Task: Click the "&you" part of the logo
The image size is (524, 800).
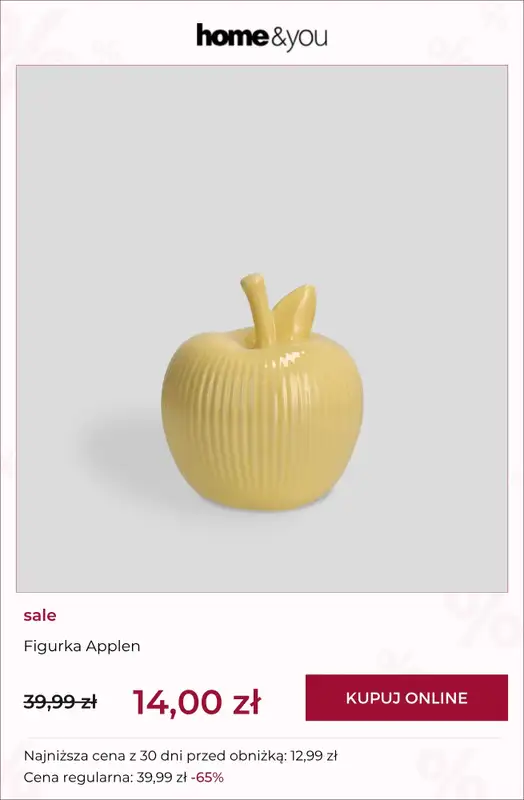Action: (x=299, y=38)
